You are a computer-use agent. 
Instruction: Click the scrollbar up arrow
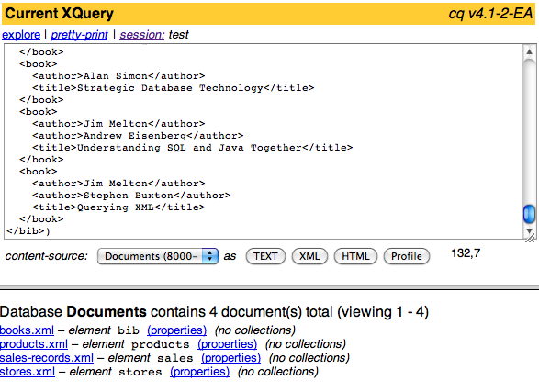pyautogui.click(x=529, y=52)
